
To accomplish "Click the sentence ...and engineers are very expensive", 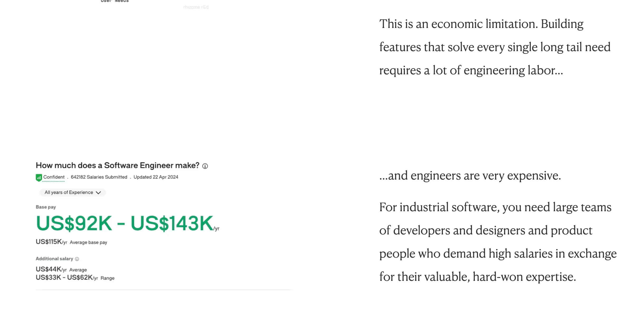I will 470,175.
